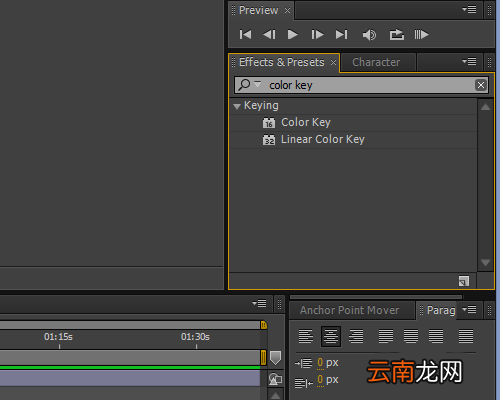Toggle audio mute in Preview panel
Screen dimensions: 500x400
[369, 35]
